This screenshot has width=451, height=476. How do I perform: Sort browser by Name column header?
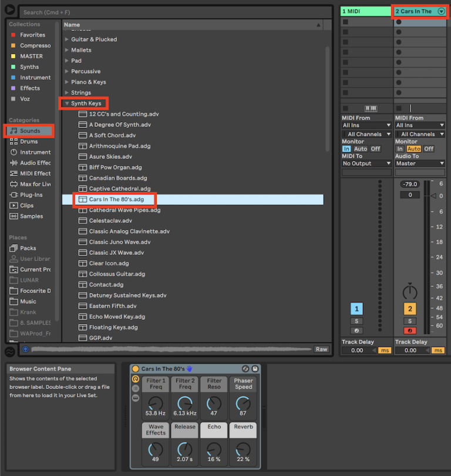click(x=193, y=25)
